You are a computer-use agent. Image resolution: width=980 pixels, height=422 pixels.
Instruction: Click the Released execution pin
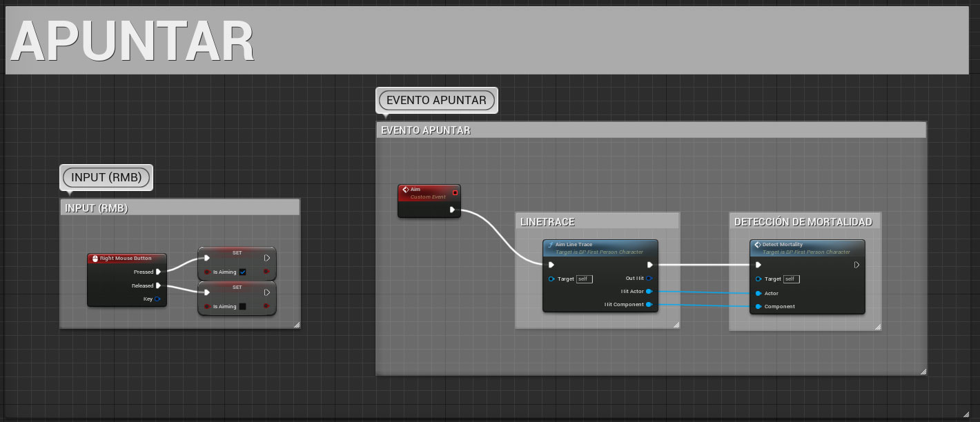tap(159, 285)
